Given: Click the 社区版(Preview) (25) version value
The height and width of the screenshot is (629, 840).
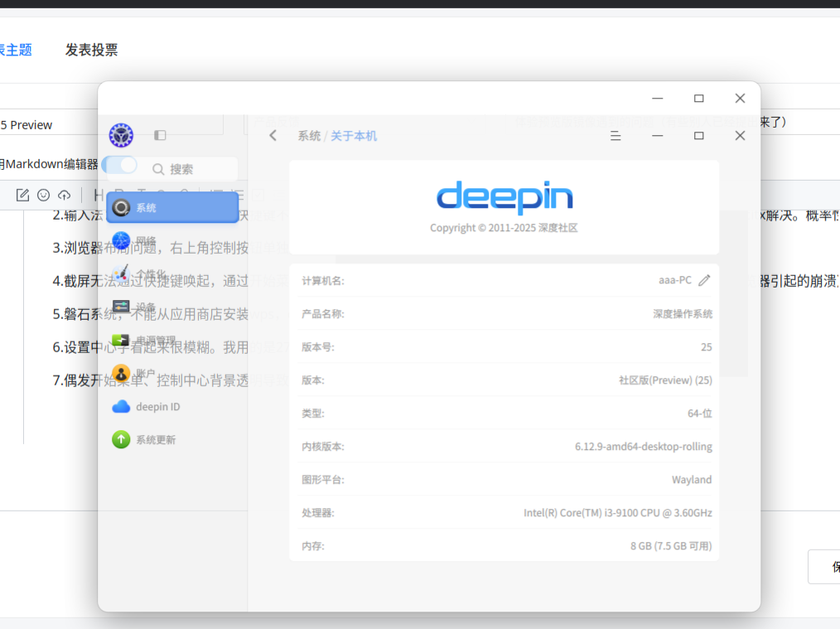Looking at the screenshot, I should [665, 380].
